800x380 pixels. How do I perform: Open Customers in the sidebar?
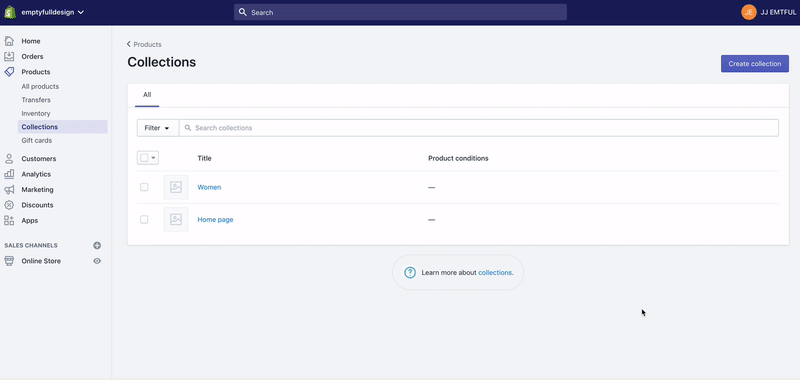pos(39,159)
